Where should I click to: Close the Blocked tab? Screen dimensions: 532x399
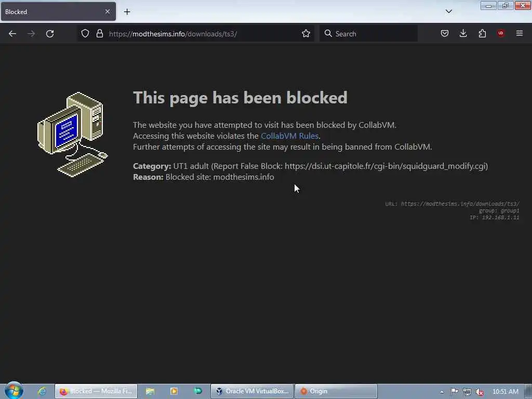pos(108,11)
